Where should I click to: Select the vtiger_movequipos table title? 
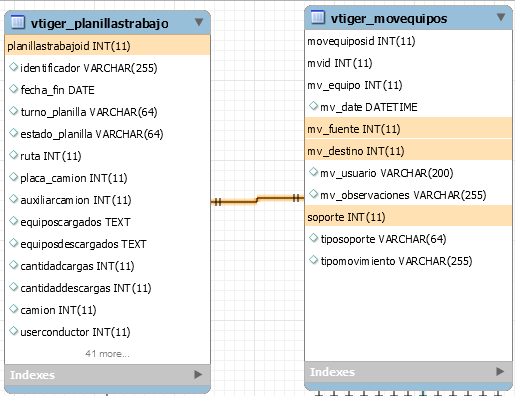(x=389, y=19)
